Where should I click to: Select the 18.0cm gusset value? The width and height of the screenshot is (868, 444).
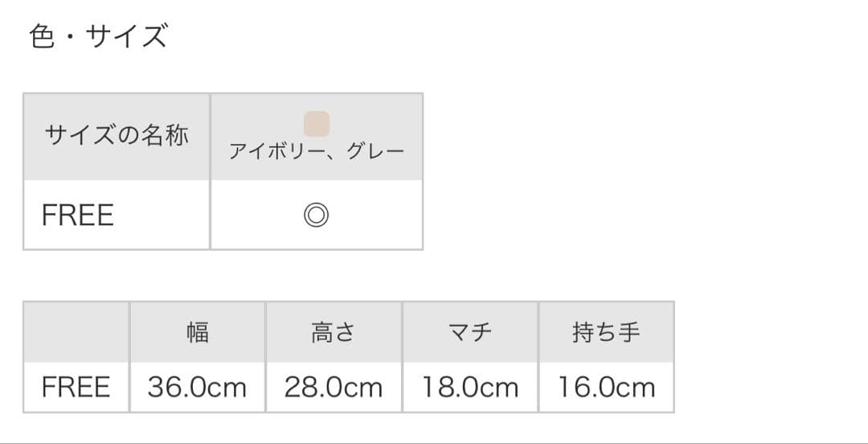point(470,388)
